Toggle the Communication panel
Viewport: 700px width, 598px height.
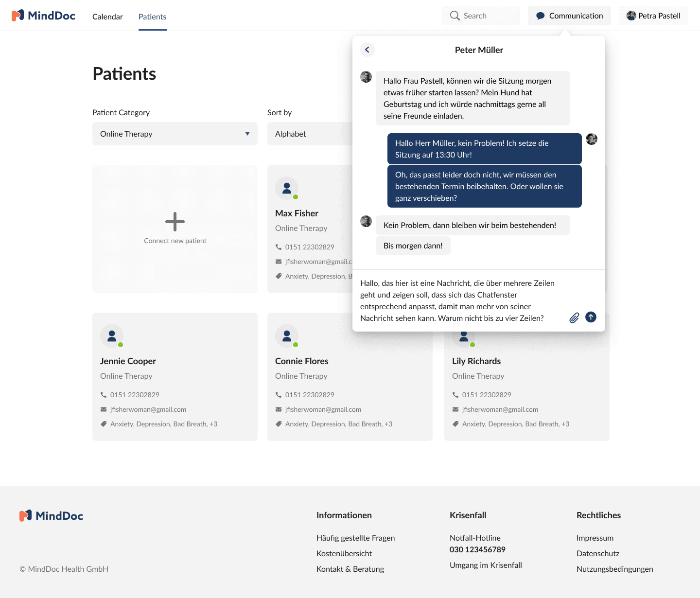[569, 16]
